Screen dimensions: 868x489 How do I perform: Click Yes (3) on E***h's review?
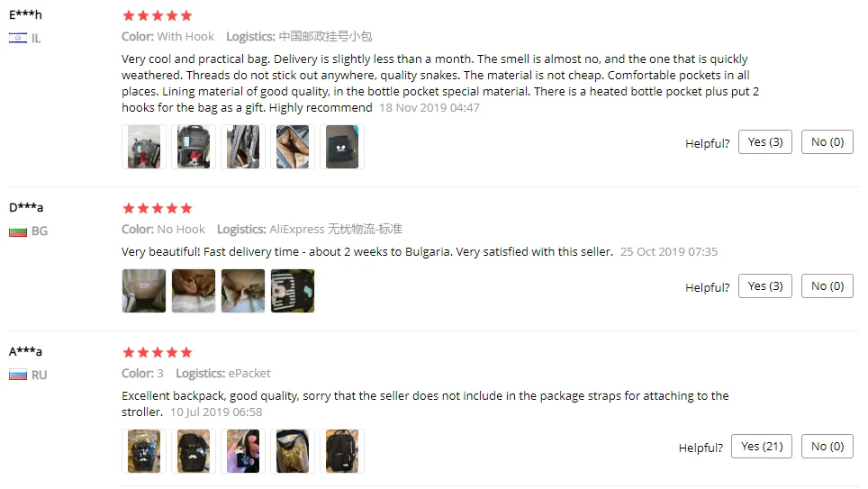[x=765, y=142]
